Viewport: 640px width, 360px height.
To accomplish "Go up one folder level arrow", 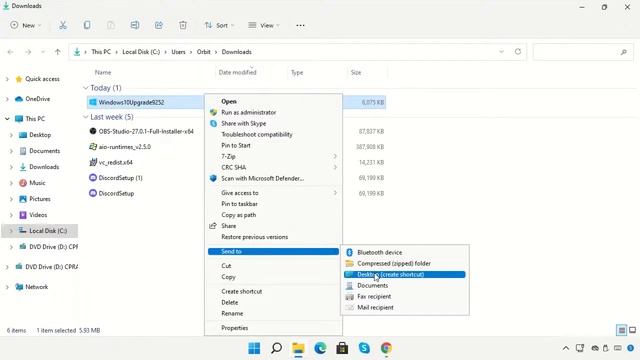I will (x=58, y=52).
